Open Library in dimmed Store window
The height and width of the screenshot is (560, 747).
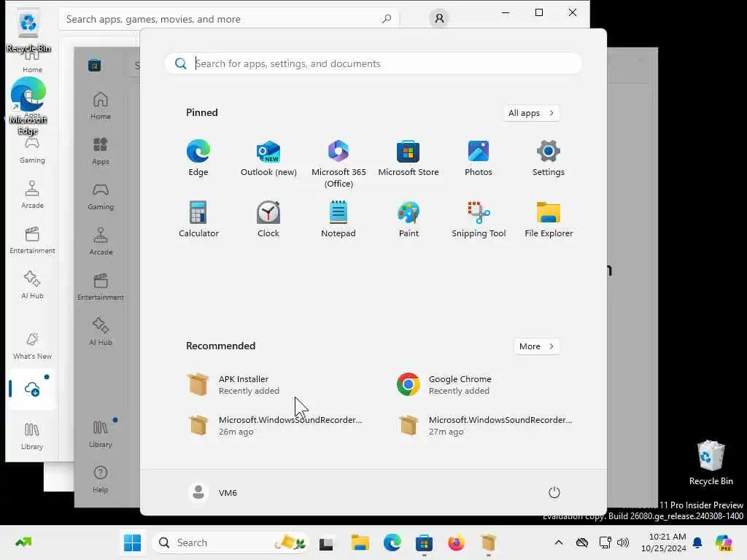pos(101,435)
